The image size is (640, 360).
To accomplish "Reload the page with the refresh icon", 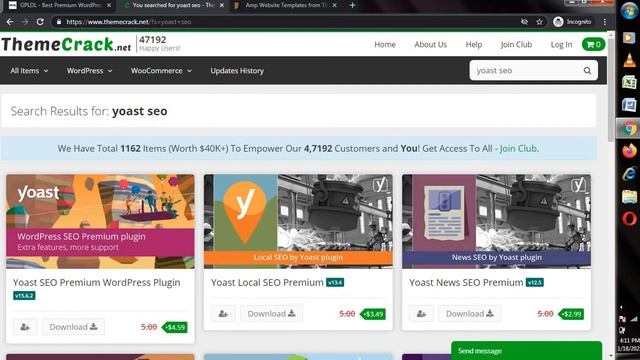I will click(x=40, y=22).
